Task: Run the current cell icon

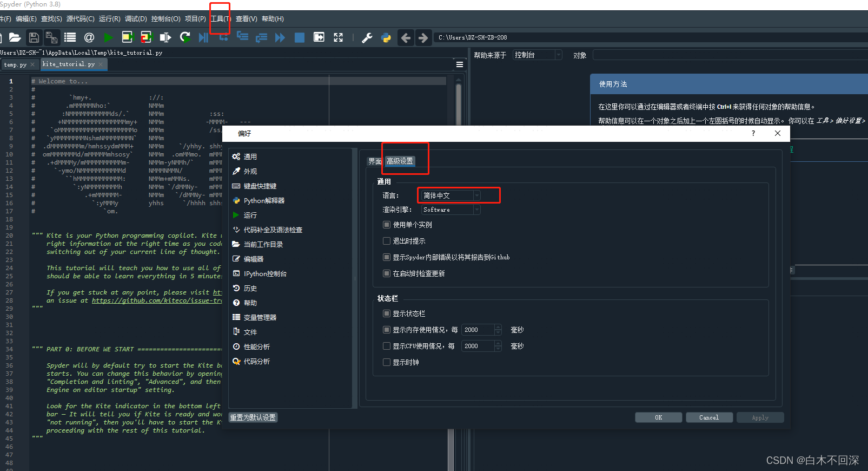Action: pos(127,37)
